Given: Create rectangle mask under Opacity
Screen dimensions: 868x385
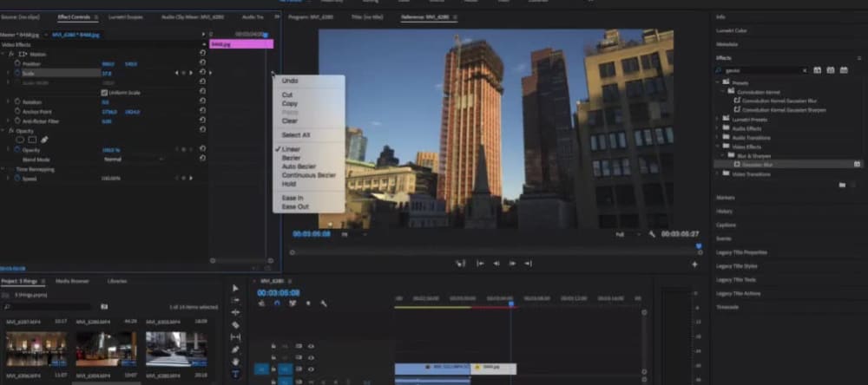Looking at the screenshot, I should pos(32,140).
